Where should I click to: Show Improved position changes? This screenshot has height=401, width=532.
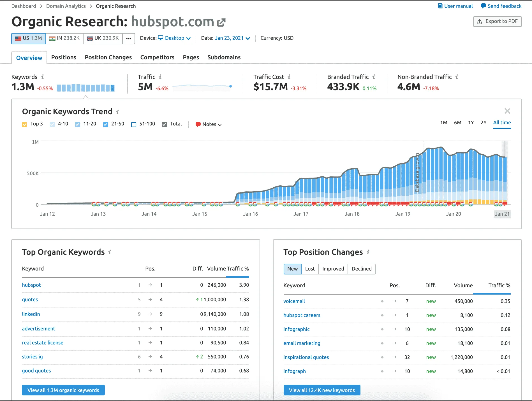pos(333,269)
